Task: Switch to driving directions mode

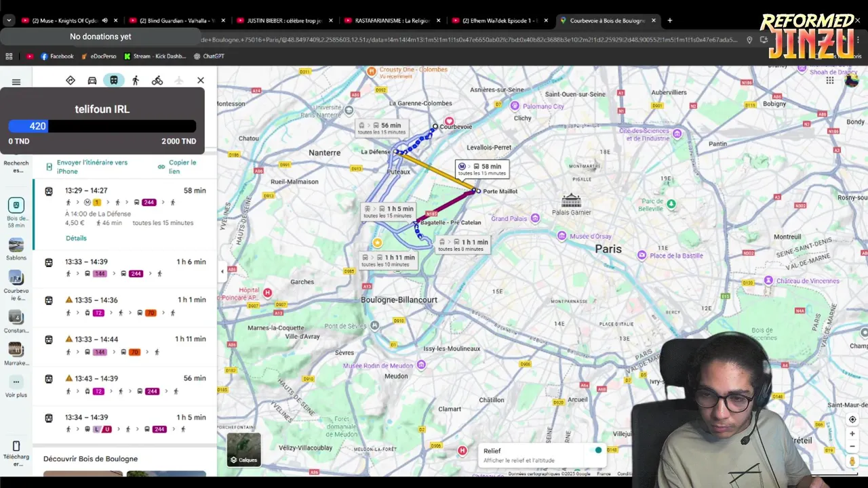Action: (92, 80)
